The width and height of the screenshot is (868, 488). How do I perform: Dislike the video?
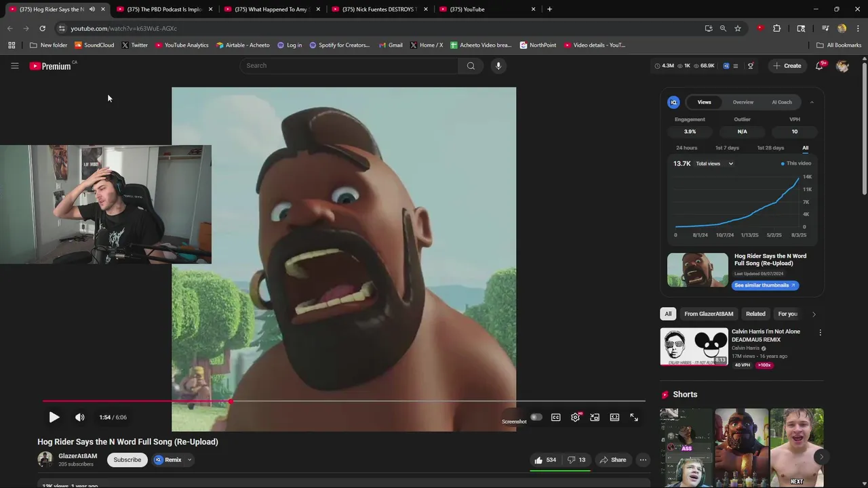(576, 460)
